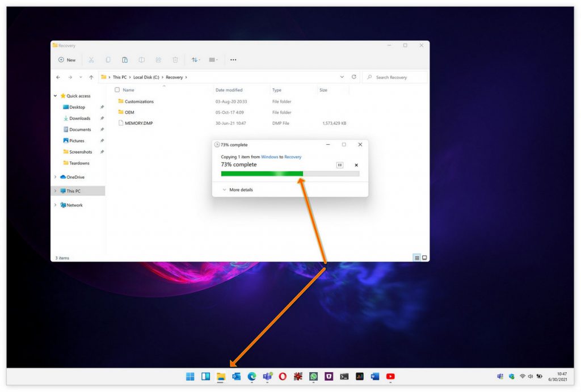Viewport: 581px width, 392px height.
Task: Sort by Date modified column header
Action: (229, 90)
